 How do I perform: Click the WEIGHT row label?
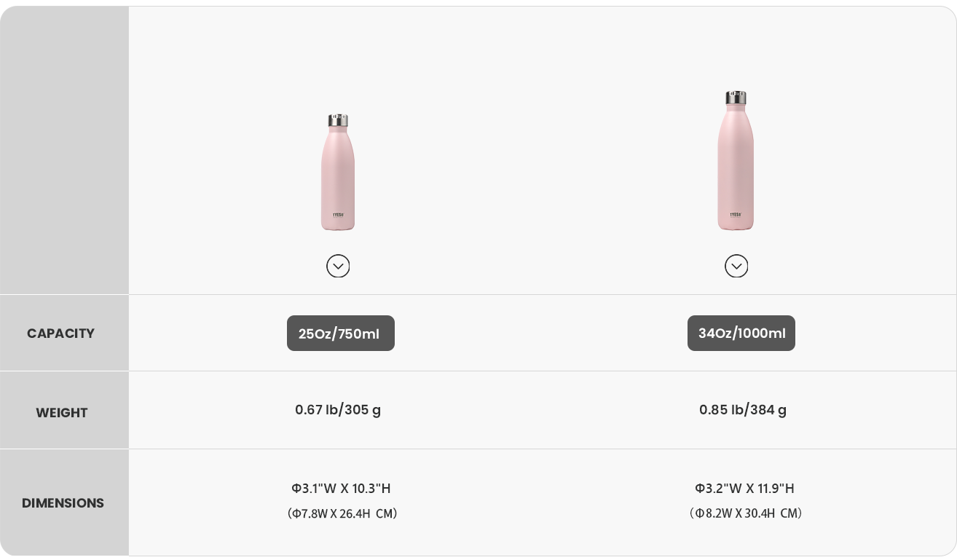click(62, 413)
